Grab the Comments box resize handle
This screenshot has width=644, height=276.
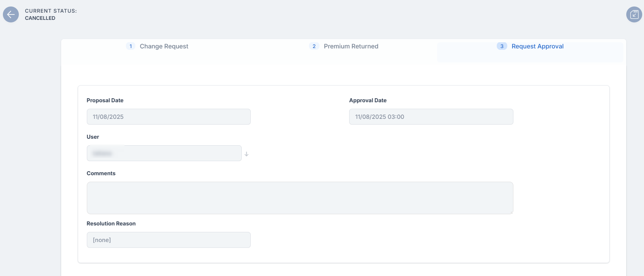point(512,212)
